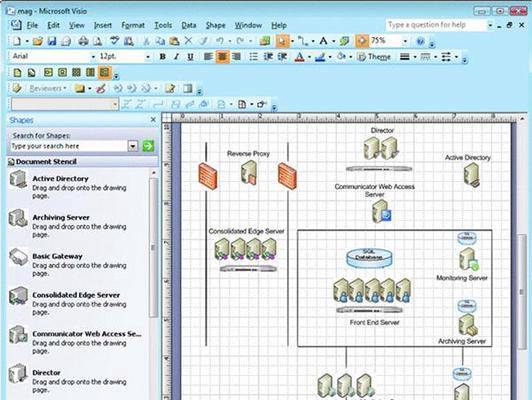Click the Theme button in the formatting toolbar

375,57
